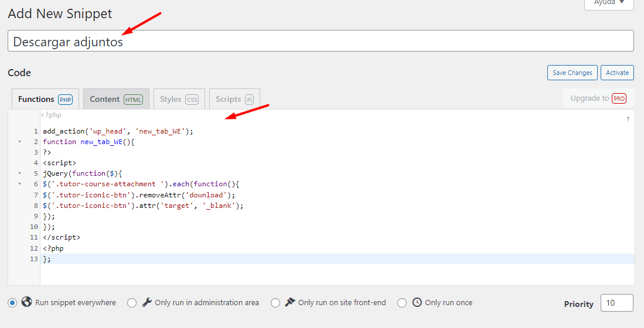Click the Upgrade to PRO link
This screenshot has width=644, height=328.
click(598, 98)
